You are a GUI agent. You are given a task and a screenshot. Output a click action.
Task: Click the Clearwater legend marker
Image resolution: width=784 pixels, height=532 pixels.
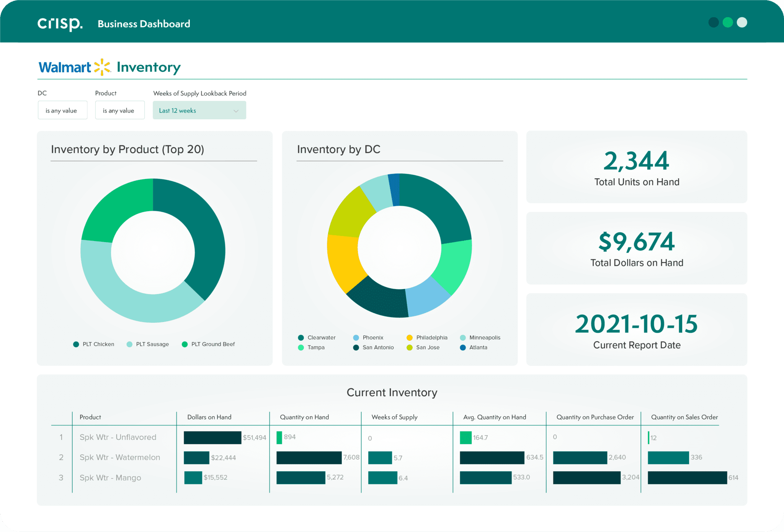pos(301,337)
